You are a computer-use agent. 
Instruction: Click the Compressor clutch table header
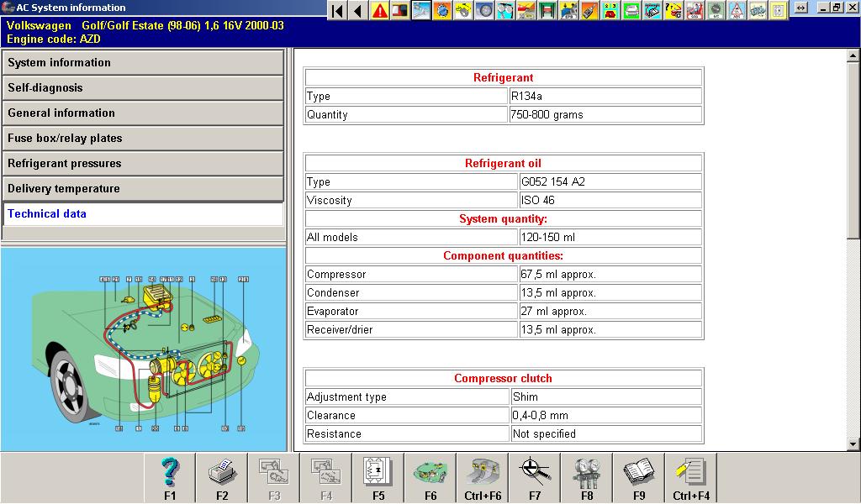(x=504, y=378)
